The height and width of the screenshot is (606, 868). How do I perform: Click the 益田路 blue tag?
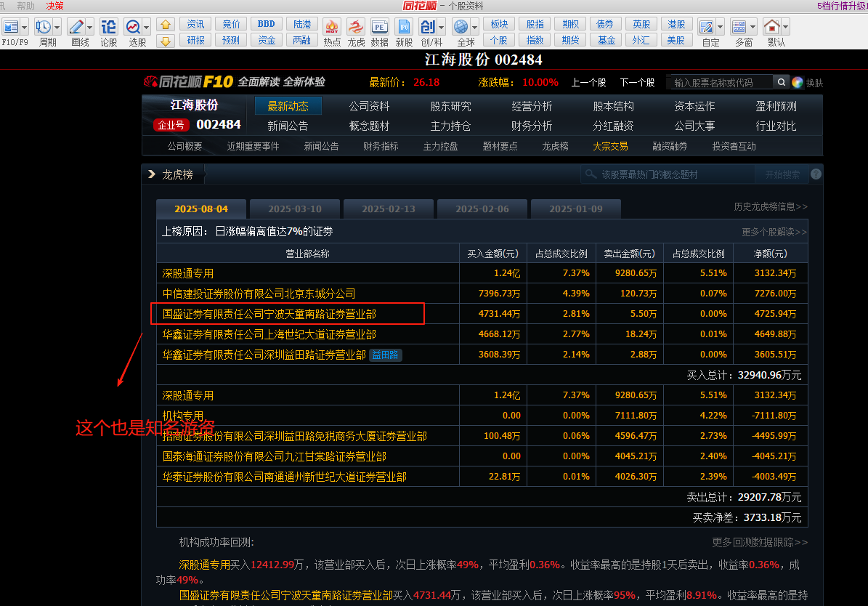tap(385, 355)
